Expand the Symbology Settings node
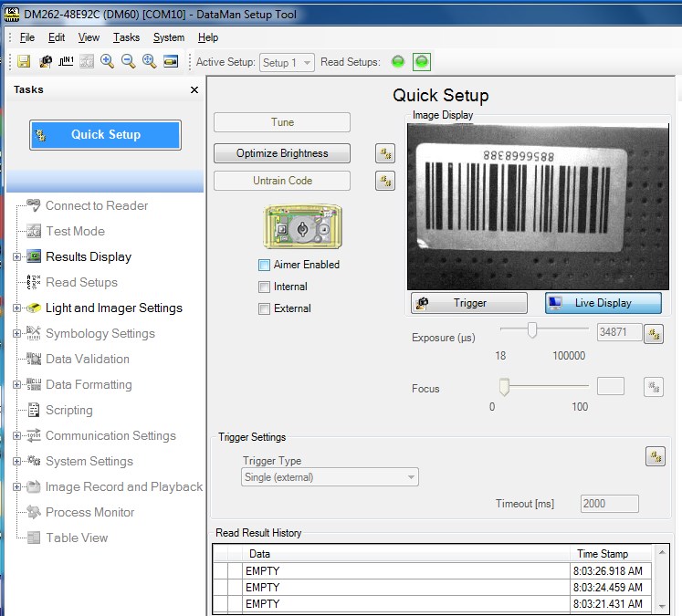This screenshot has width=682, height=616. (16, 334)
